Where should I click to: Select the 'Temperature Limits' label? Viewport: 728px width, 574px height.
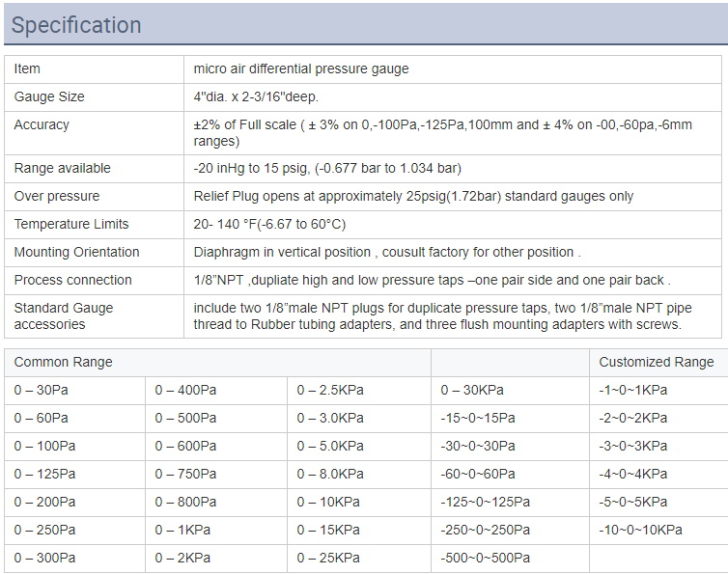[x=71, y=224]
